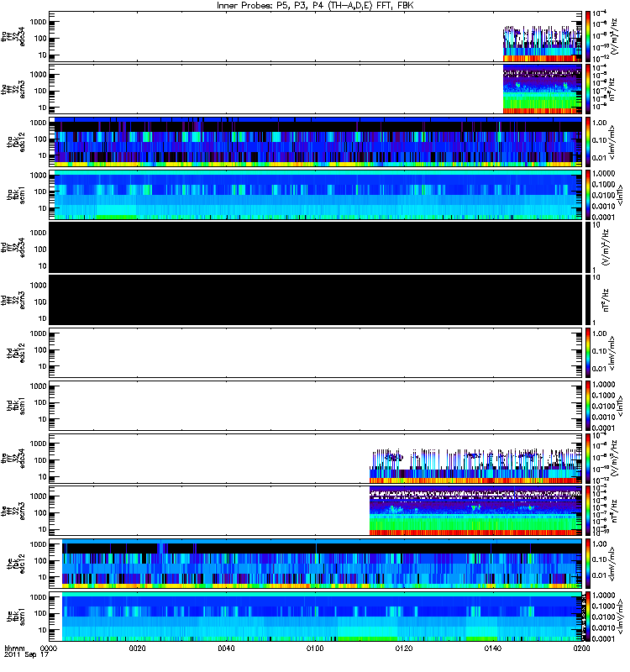Click the "0040" time axis label
The width and height of the screenshot is (630, 672).
[x=226, y=648]
